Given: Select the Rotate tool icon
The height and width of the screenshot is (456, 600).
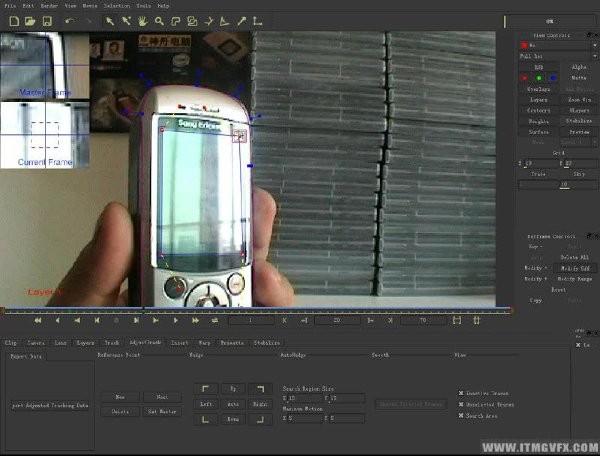Looking at the screenshot, I should click(x=209, y=21).
